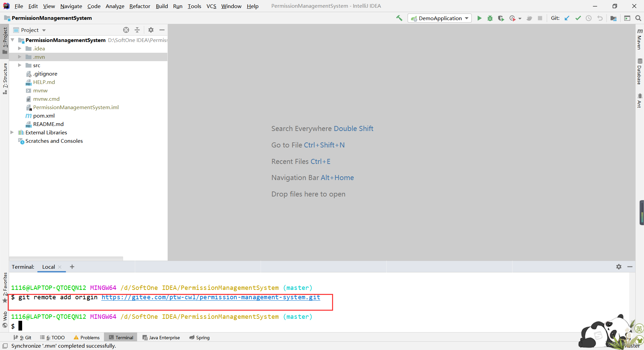
Task: Click the Git rollback arrow icon
Action: point(600,18)
